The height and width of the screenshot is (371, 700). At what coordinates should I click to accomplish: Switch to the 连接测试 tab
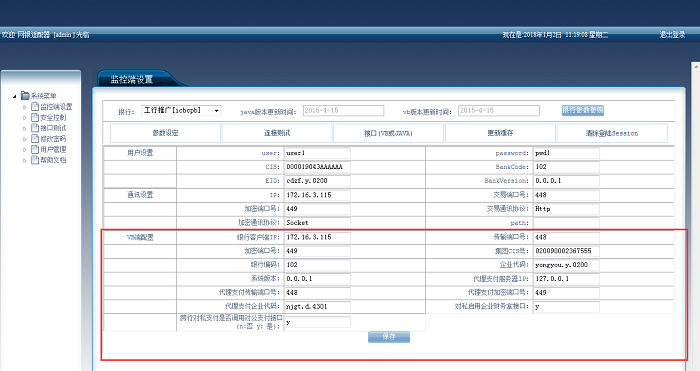coord(277,133)
